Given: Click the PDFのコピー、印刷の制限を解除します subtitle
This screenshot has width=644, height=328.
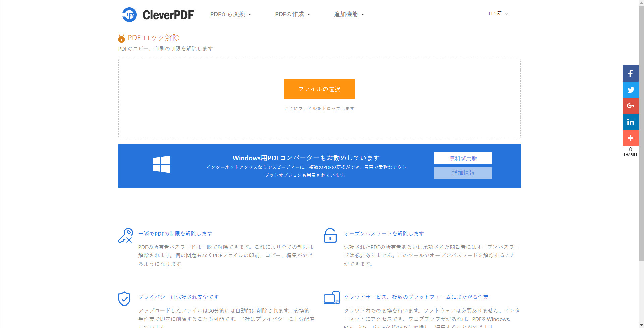Looking at the screenshot, I should 166,49.
